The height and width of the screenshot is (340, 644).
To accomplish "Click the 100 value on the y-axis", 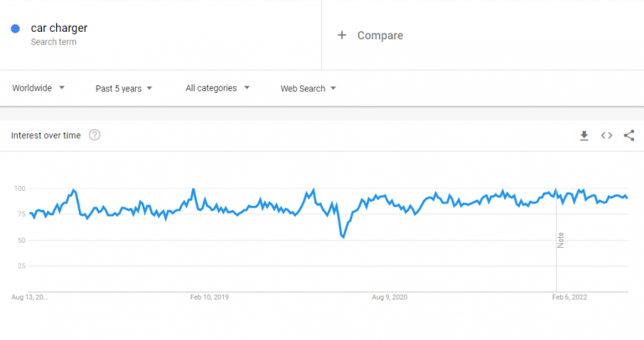I will [19, 188].
